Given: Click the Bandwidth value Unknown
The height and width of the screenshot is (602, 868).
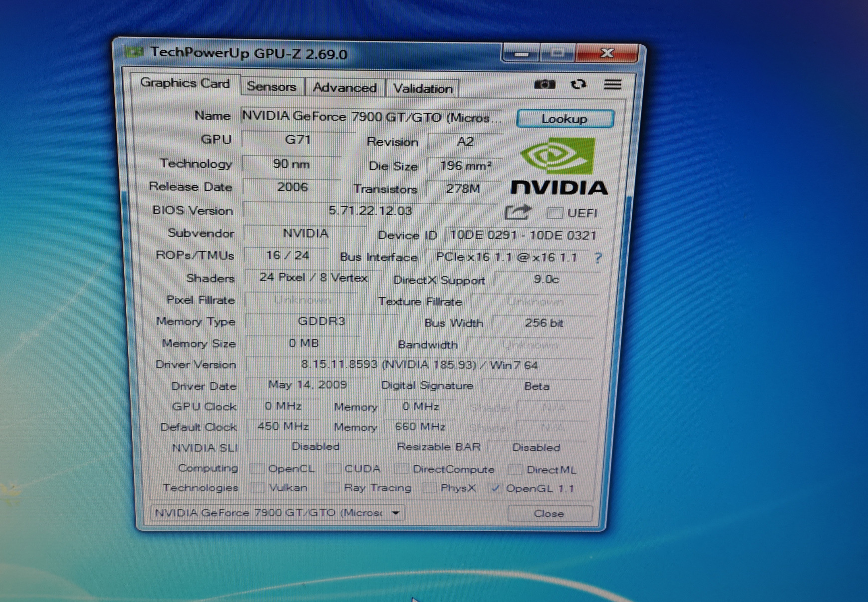Looking at the screenshot, I should tap(530, 344).
